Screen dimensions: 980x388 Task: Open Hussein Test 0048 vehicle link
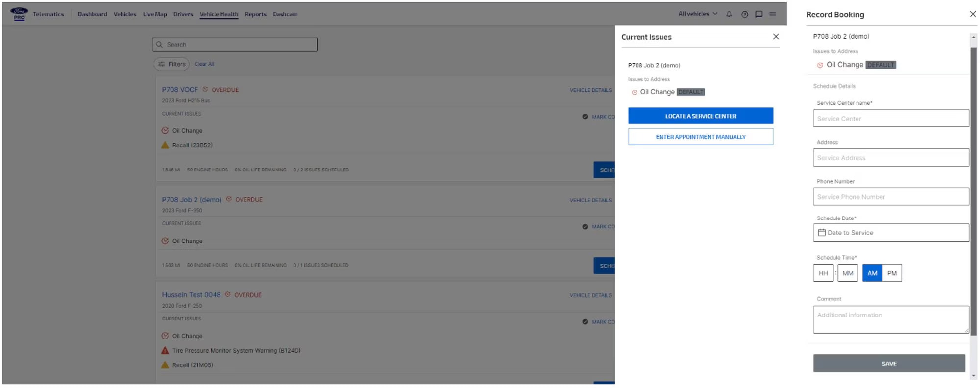(191, 295)
